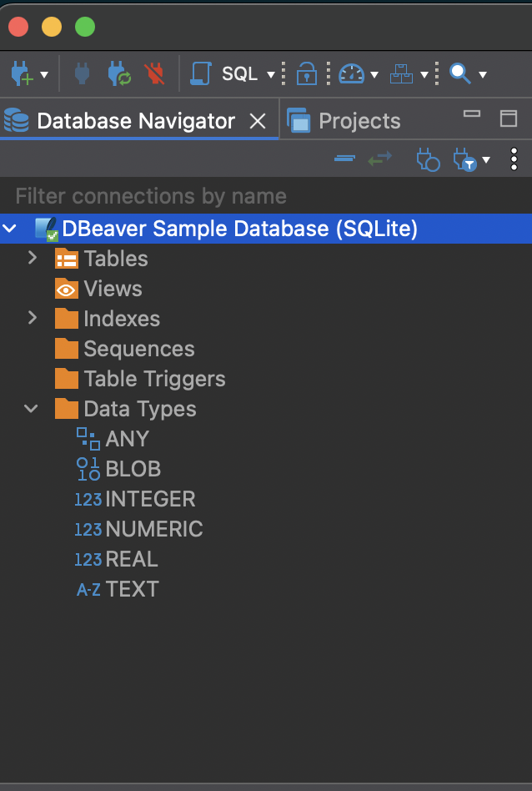532x791 pixels.
Task: Open SQL script editor icon
Action: pyautogui.click(x=201, y=74)
